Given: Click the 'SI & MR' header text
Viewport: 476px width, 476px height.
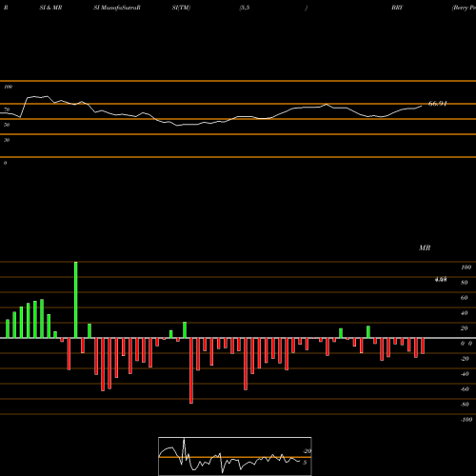Looking at the screenshot, I should click(x=50, y=8).
